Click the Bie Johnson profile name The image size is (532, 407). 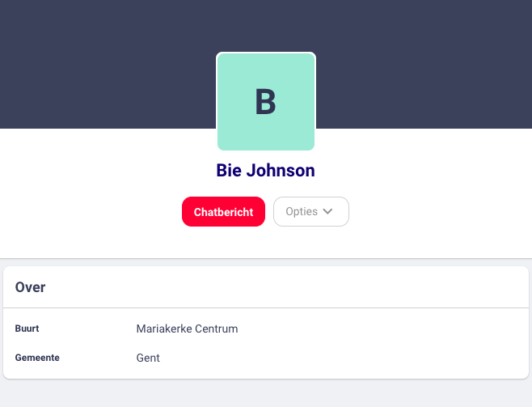(265, 171)
